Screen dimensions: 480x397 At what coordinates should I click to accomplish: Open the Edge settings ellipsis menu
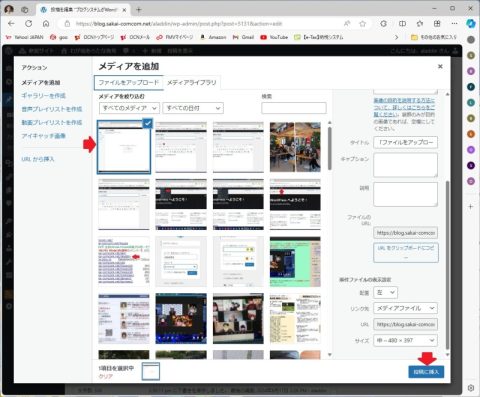pyautogui.click(x=454, y=24)
